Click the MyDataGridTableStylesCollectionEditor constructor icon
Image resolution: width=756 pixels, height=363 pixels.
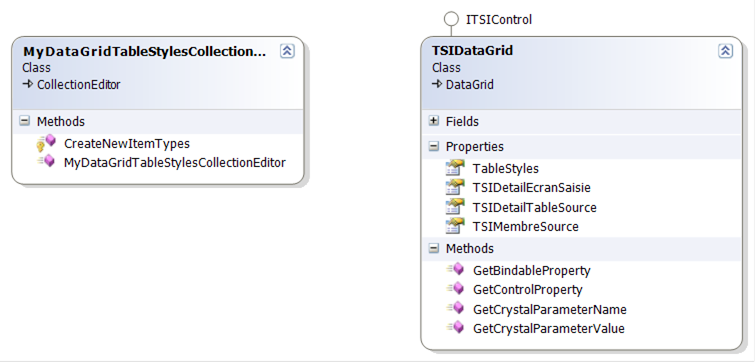pos(47,161)
